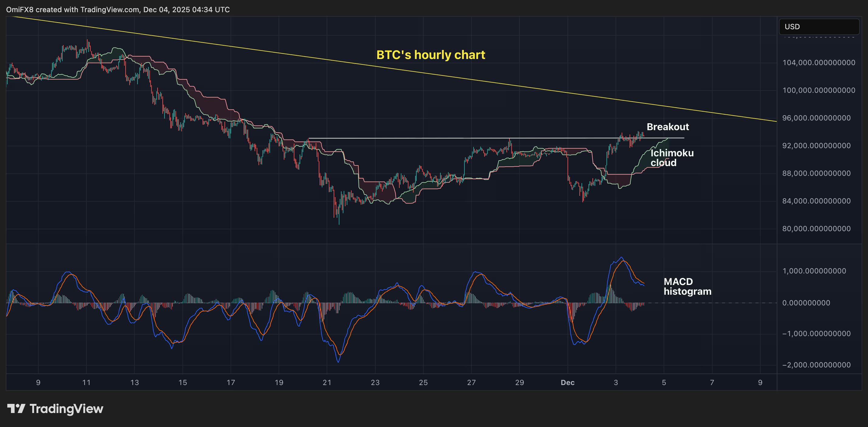Click the 0.000 MACD zero-level label
This screenshot has height=427, width=868.
806,303
